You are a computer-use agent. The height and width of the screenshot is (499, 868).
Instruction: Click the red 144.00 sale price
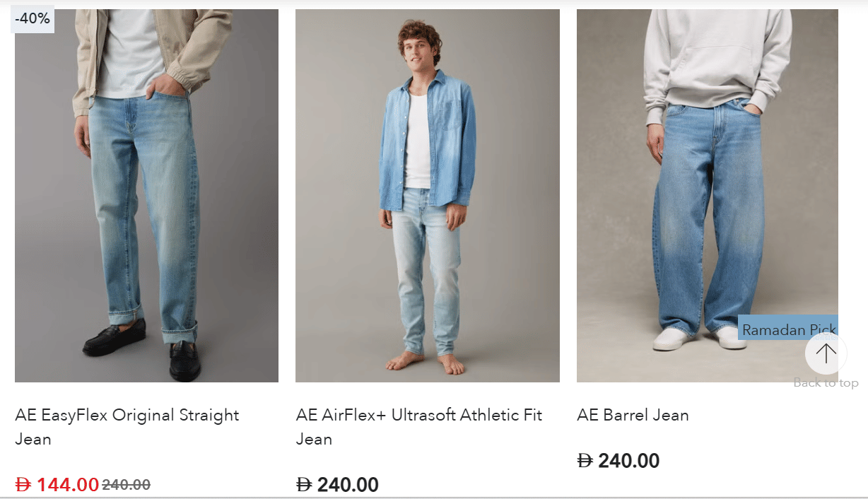pos(68,485)
